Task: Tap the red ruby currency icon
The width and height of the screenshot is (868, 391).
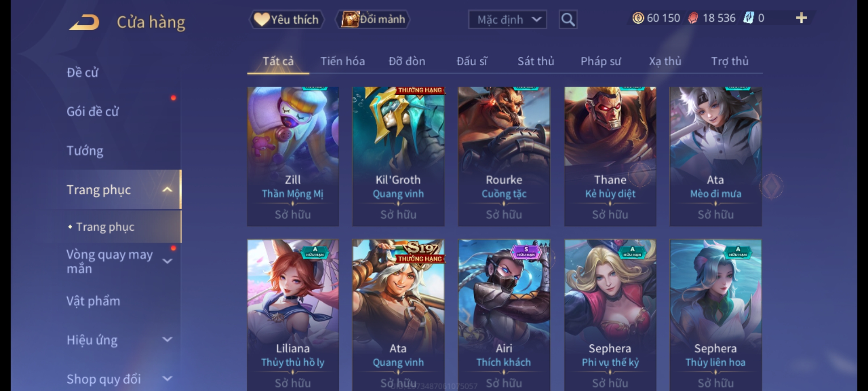Action: (693, 18)
